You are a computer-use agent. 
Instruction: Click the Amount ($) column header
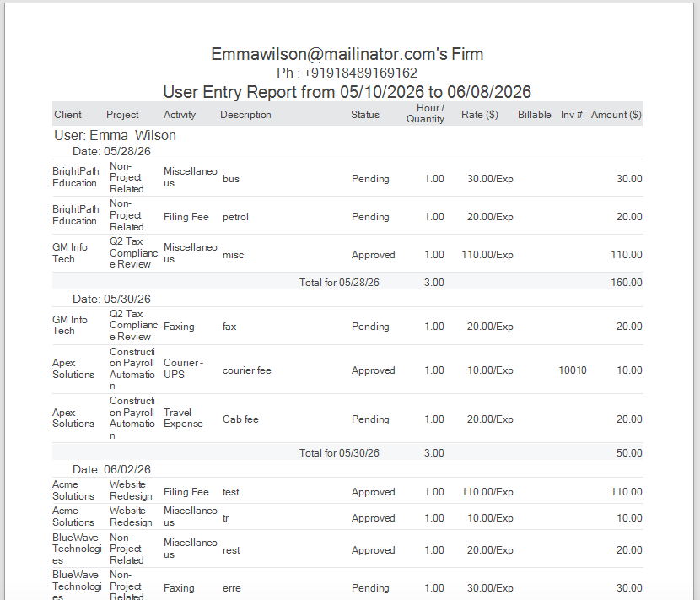pyautogui.click(x=616, y=115)
